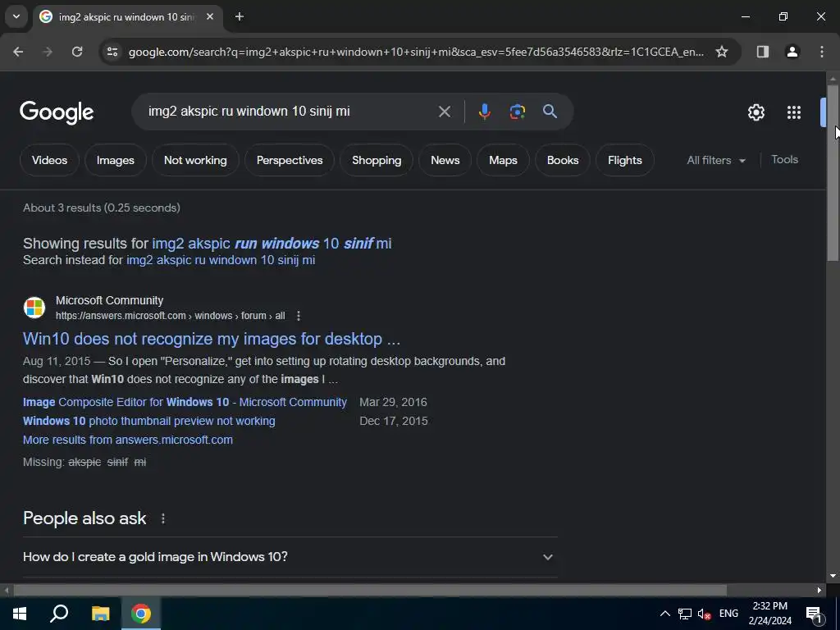
Task: Open notification center icon
Action: coord(814,614)
